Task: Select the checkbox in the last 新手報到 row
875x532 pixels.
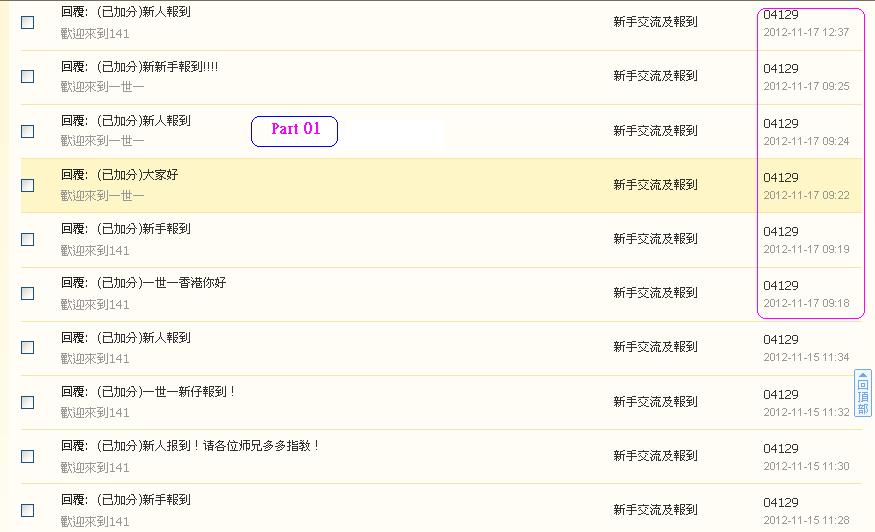Action: point(27,511)
